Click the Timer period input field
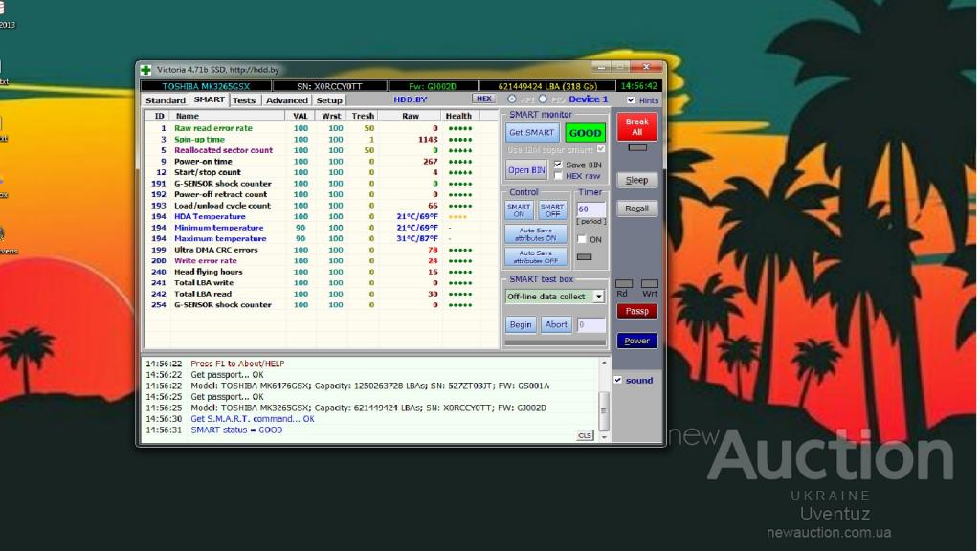Image resolution: width=980 pixels, height=551 pixels. 590,209
